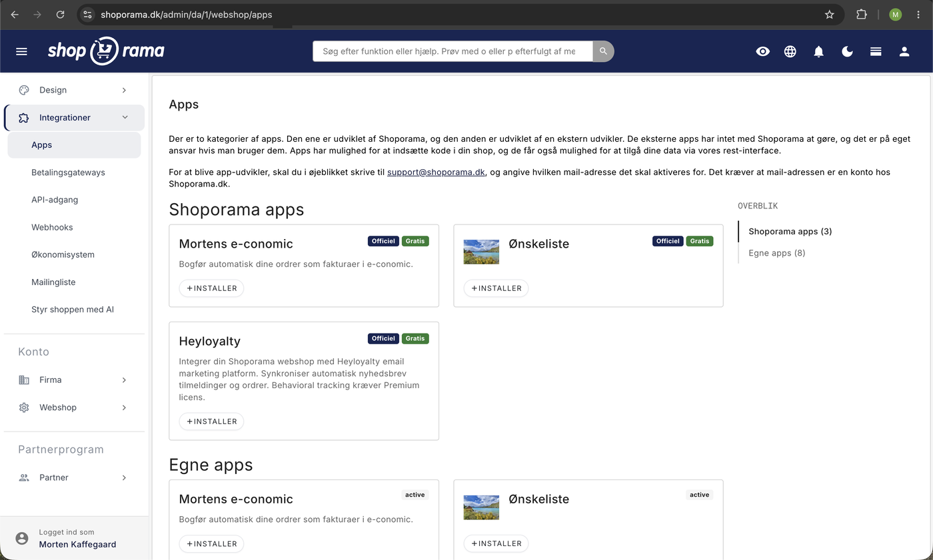Screen dimensions: 933x560
Task: Jump to Shoporama apps (3) in overview
Action: point(790,232)
